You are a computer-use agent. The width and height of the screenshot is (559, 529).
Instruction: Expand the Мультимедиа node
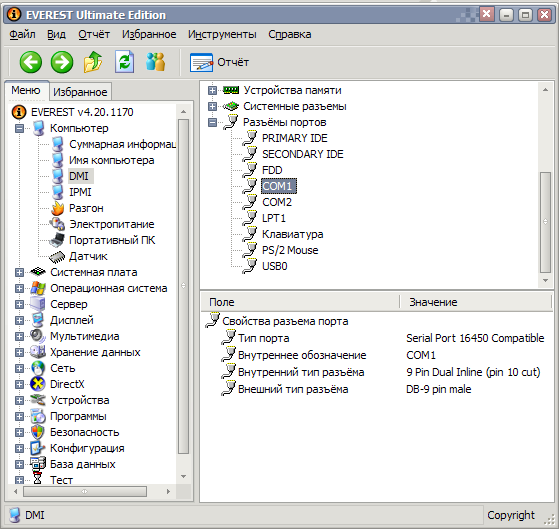pyautogui.click(x=19, y=337)
